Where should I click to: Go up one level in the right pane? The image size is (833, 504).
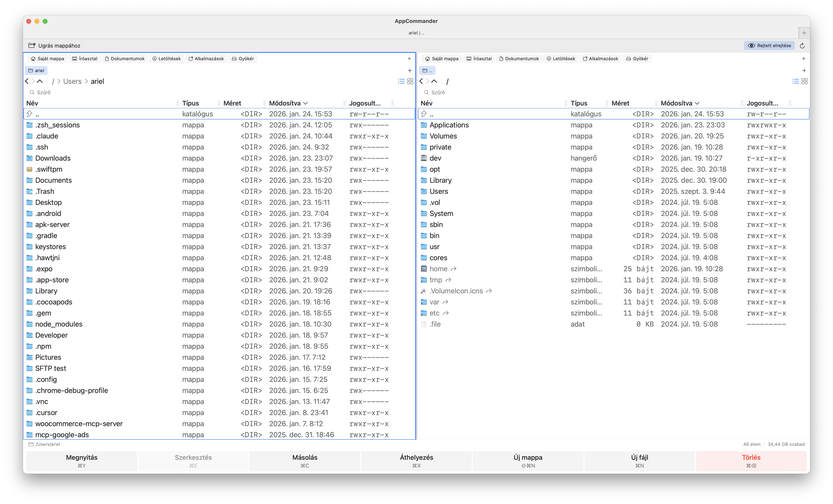pos(434,81)
